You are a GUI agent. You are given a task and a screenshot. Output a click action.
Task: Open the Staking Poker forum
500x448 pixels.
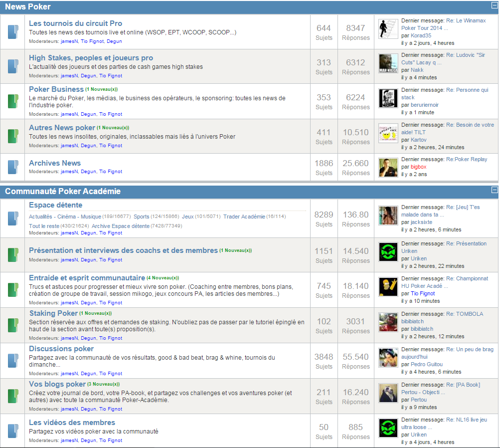point(53,313)
